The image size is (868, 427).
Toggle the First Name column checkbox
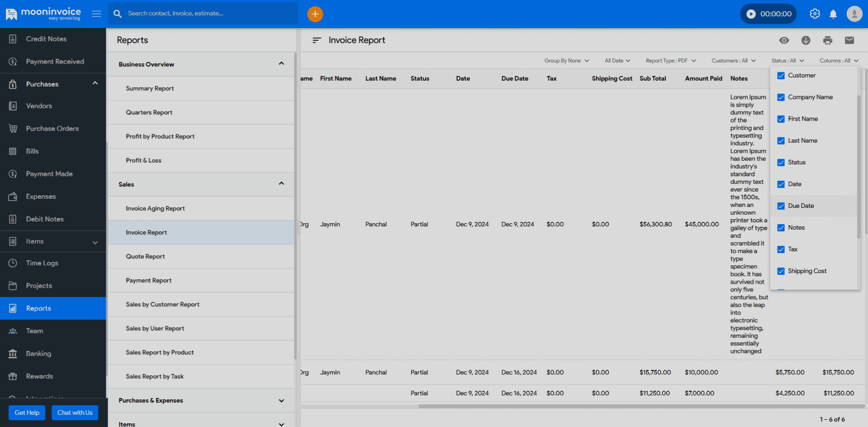[x=781, y=119]
